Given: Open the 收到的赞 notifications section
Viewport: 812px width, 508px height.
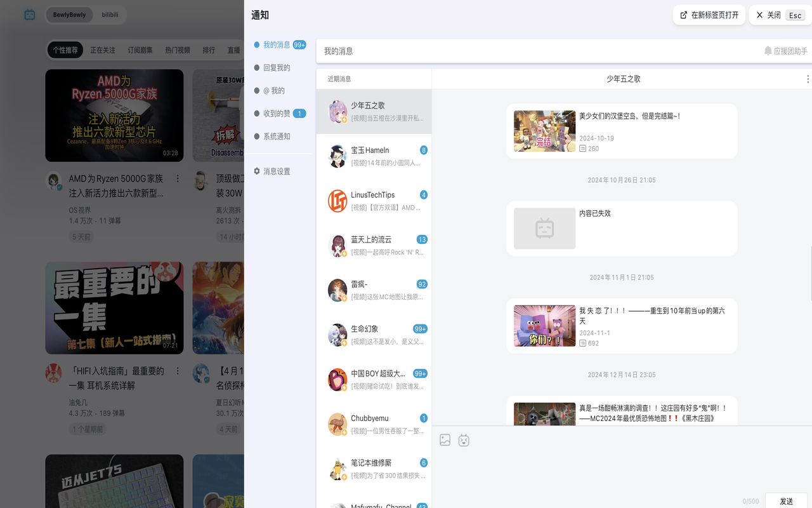Looking at the screenshot, I should tap(275, 113).
